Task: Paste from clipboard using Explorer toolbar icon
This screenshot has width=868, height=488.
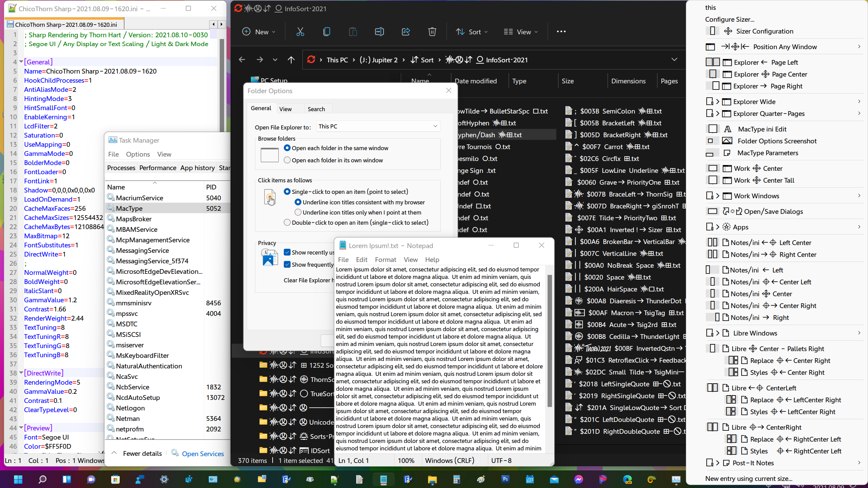Action: coord(353,32)
